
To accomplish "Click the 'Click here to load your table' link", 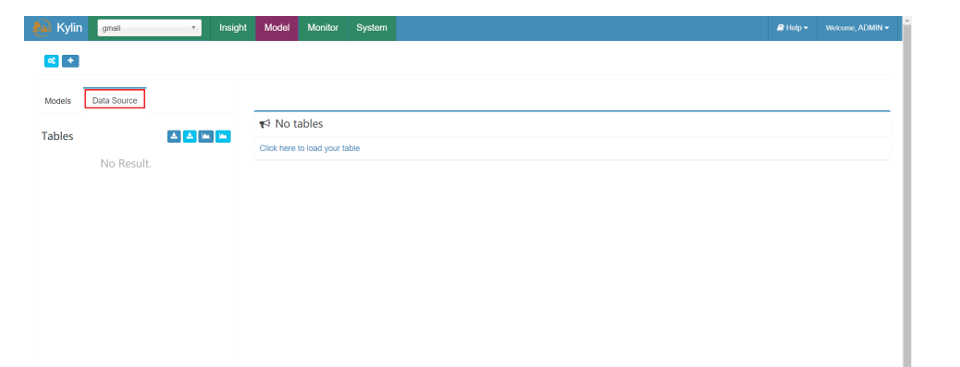I will (310, 148).
